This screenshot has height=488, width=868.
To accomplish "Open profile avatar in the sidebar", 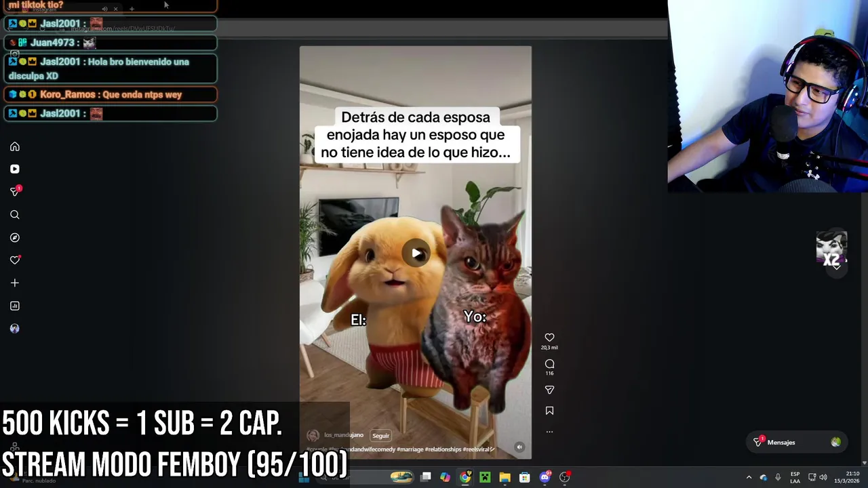I will (15, 329).
